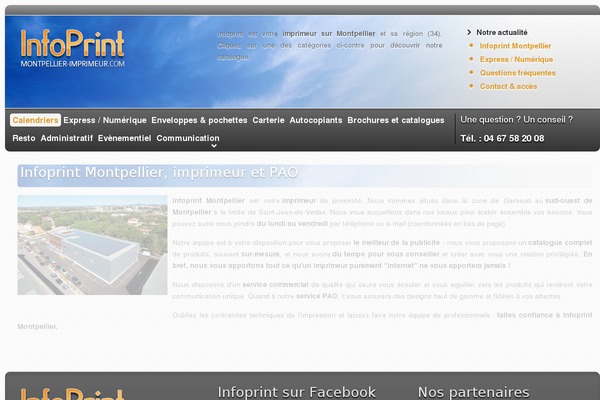Go to the Carterie category

coord(268,120)
